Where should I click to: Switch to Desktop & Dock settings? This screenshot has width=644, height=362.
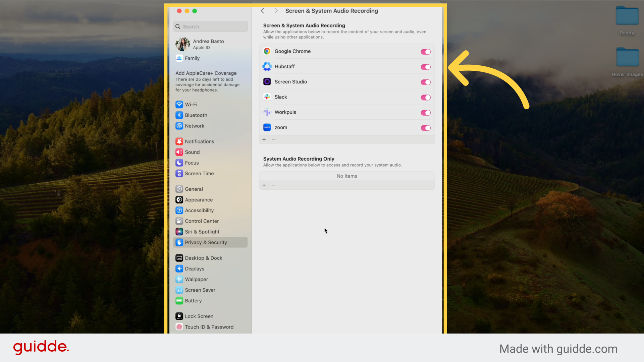pos(203,258)
